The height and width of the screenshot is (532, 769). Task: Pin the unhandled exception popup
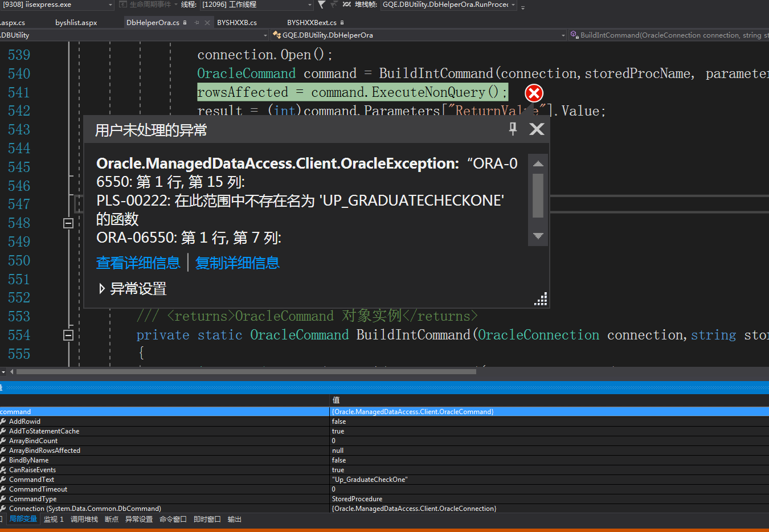(513, 129)
